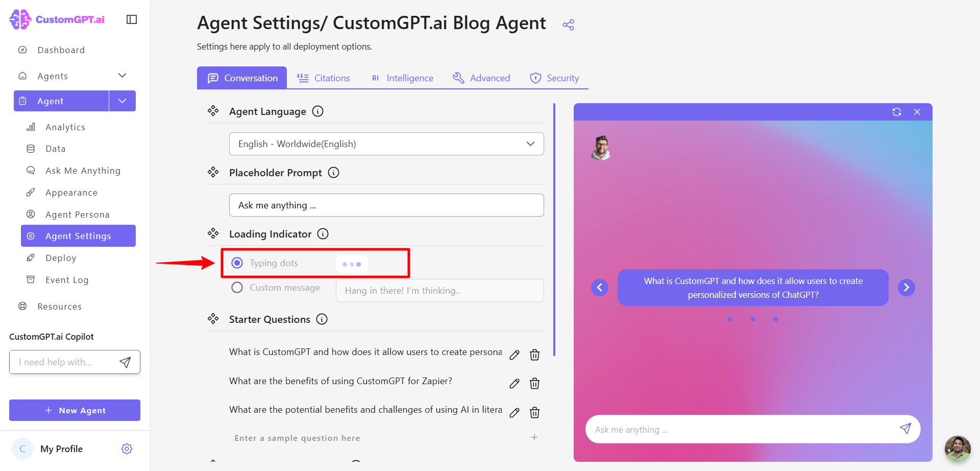The height and width of the screenshot is (471, 980).
Task: Edit the 'What is CustomGPT' starter question
Action: (514, 355)
